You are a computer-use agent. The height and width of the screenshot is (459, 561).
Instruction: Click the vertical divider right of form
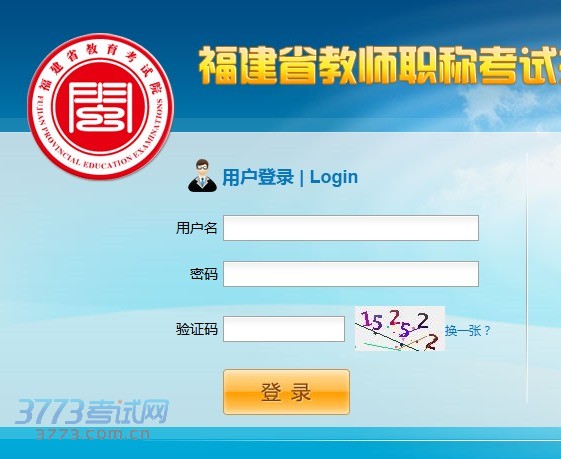pos(527,277)
